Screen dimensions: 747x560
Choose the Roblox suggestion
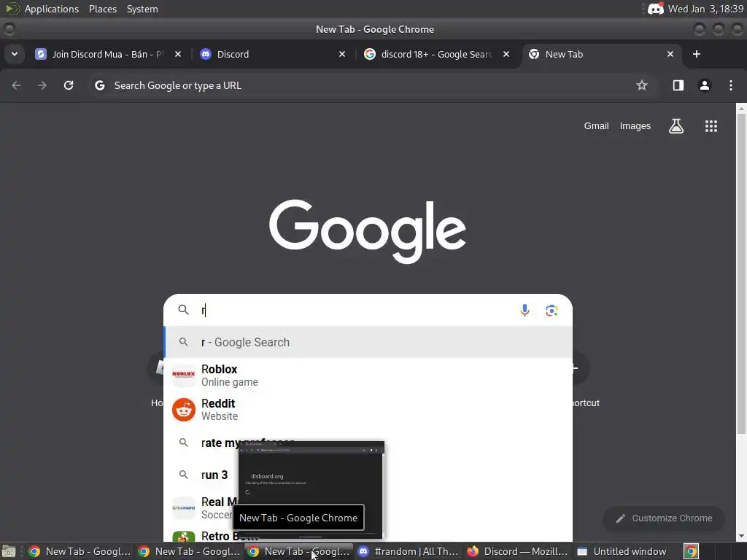coord(368,376)
